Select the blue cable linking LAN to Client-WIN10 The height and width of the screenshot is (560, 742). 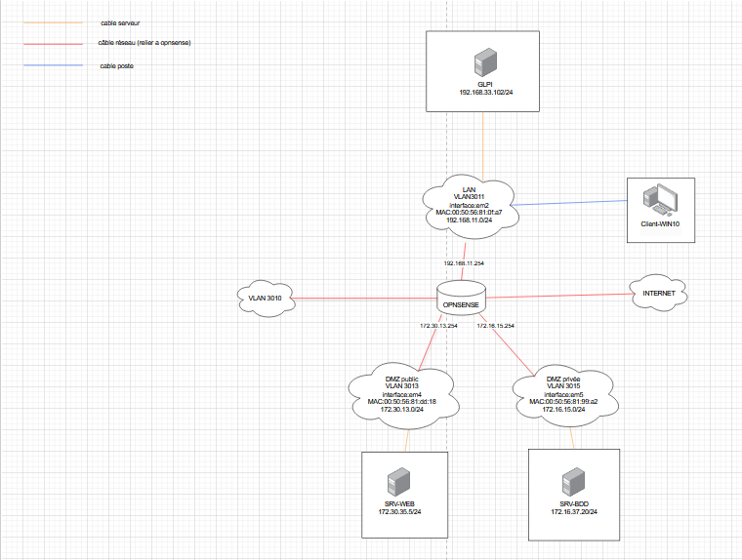click(x=571, y=203)
